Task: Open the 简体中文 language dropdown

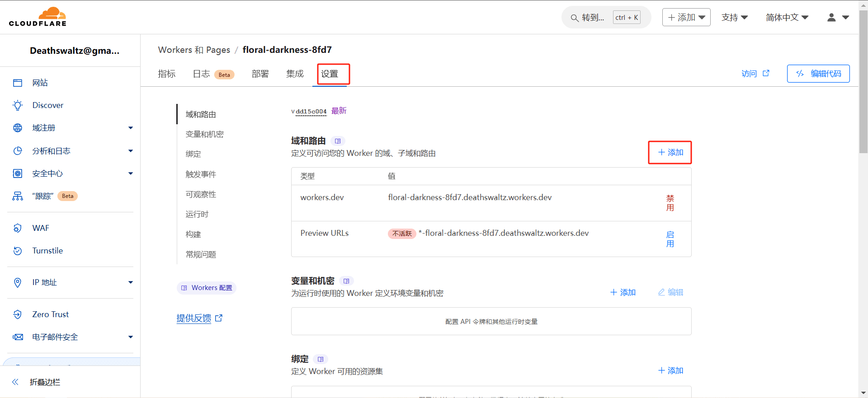Action: (x=787, y=18)
